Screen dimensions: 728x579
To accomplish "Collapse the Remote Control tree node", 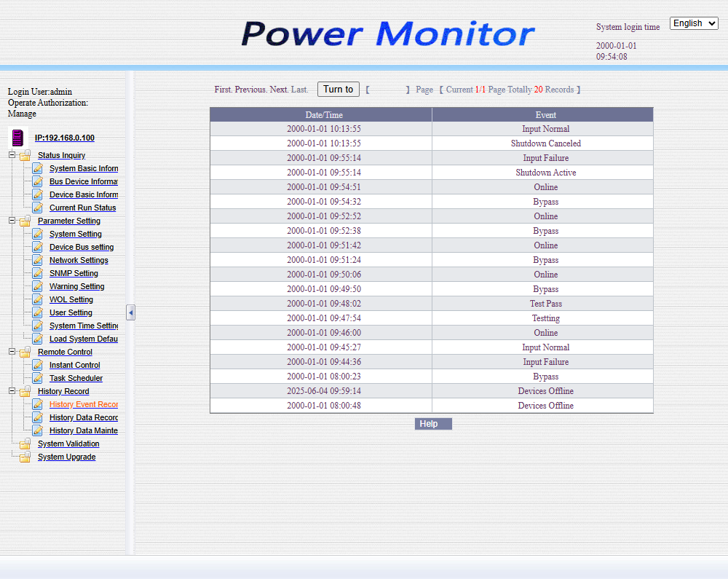I will pyautogui.click(x=12, y=352).
